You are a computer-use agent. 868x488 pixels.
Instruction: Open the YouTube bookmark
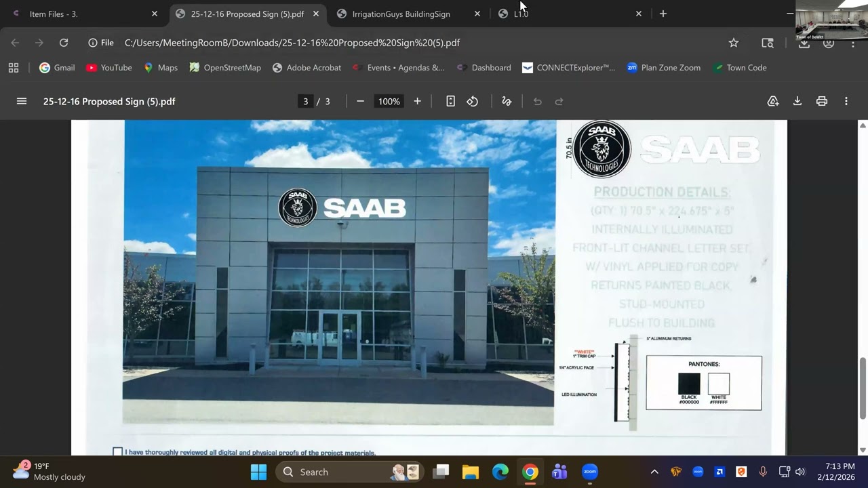(x=109, y=68)
